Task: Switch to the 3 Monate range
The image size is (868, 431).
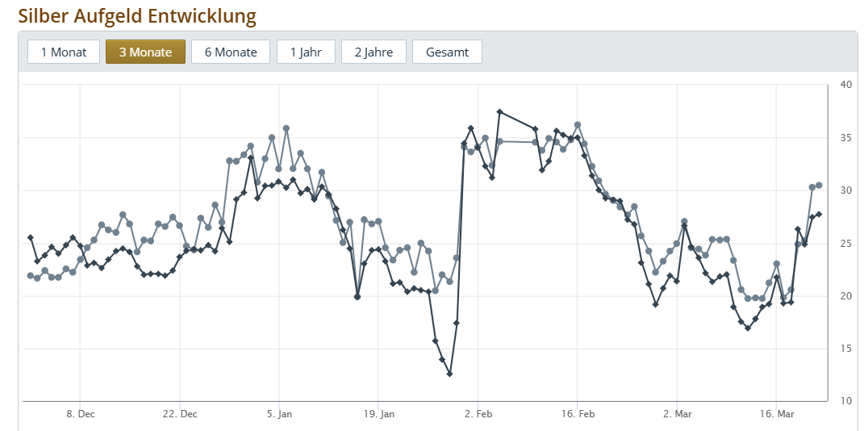Action: click(x=145, y=52)
